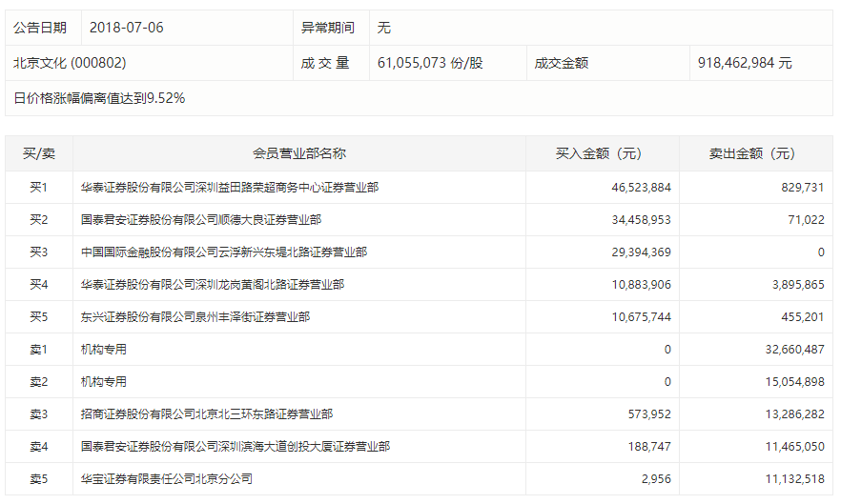Select sell amount 3,895,865

[x=798, y=285]
